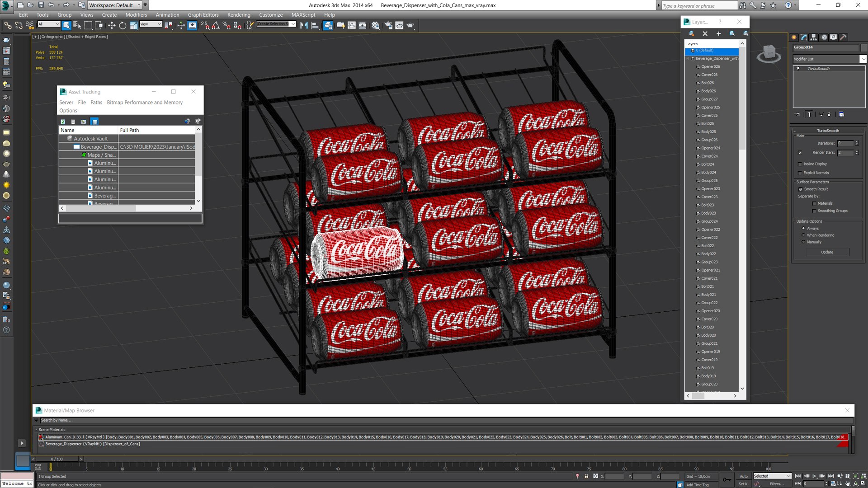Select Manually update option
This screenshot has width=868, height=488.
tap(803, 242)
